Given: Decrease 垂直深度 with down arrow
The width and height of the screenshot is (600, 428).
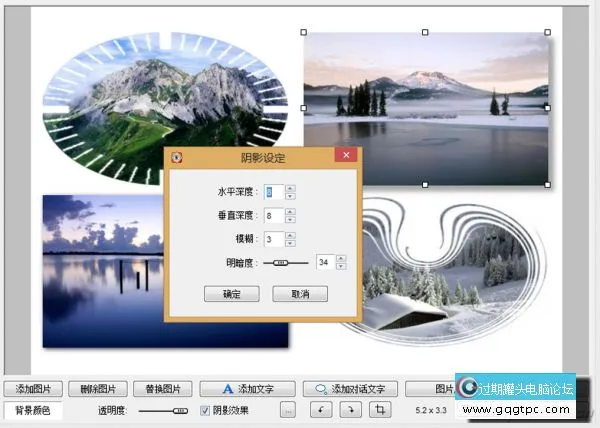Looking at the screenshot, I should click(290, 220).
